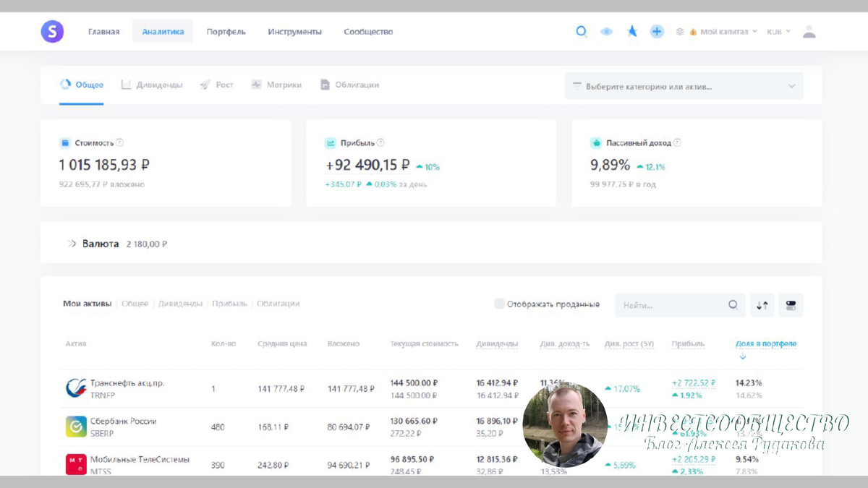Screen dimensions: 868x488
Task: Enable Отображать проданные checkbox
Action: tap(499, 304)
